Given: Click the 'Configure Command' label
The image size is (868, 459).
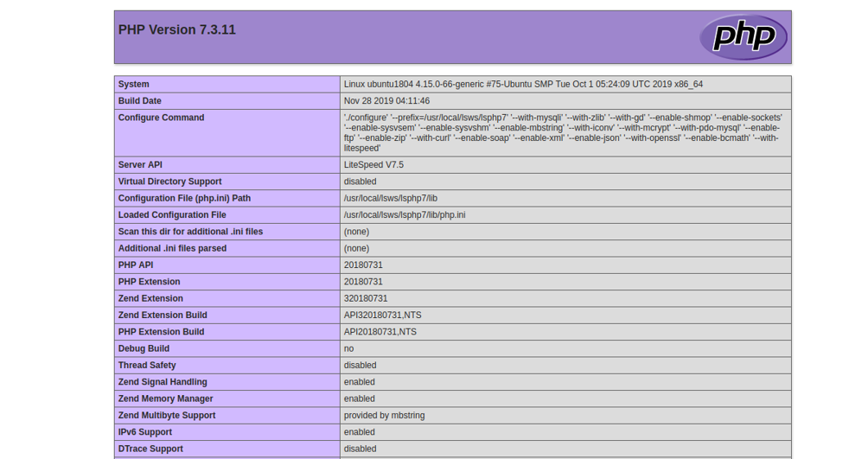Looking at the screenshot, I should (161, 118).
